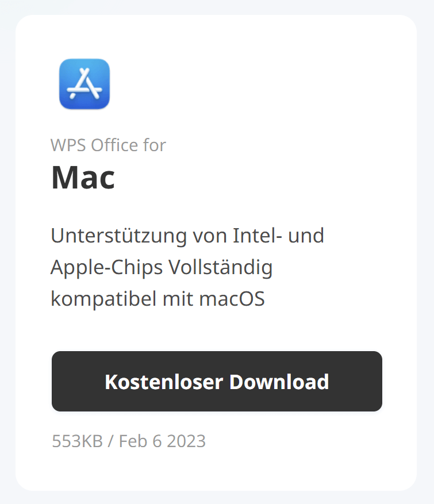Screen dimensions: 434x504
Task: Click the slash between 553KB and the date
Action: coord(110,441)
